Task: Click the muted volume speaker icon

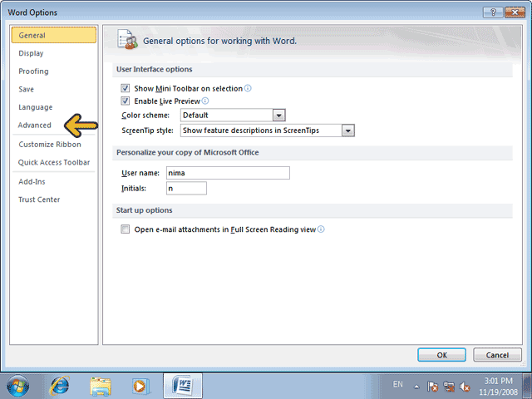Action: pyautogui.click(x=465, y=387)
